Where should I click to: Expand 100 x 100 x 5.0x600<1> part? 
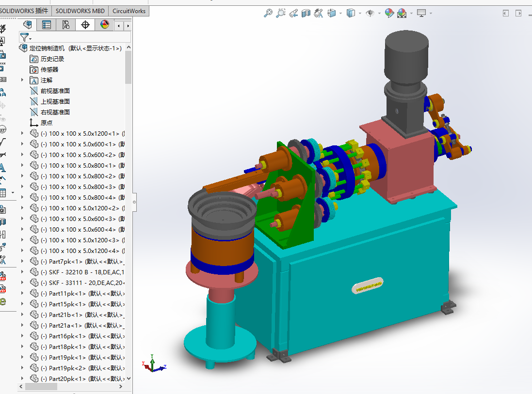coord(22,144)
